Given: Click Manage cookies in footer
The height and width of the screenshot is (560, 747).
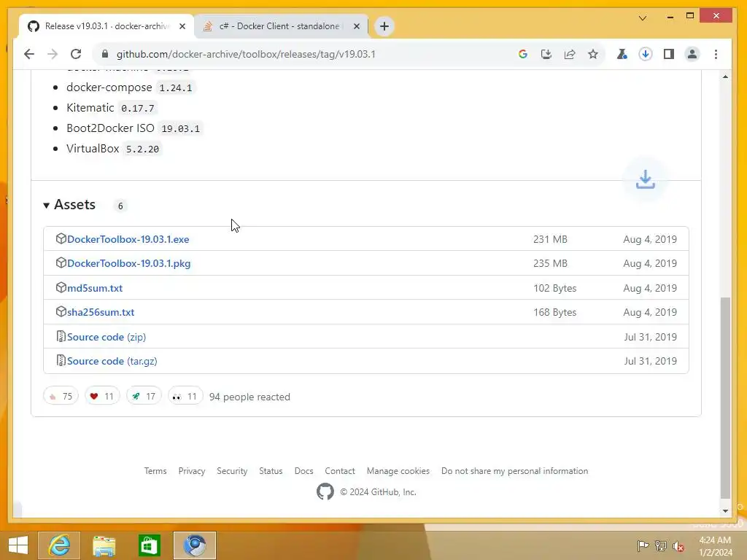Looking at the screenshot, I should tap(398, 471).
